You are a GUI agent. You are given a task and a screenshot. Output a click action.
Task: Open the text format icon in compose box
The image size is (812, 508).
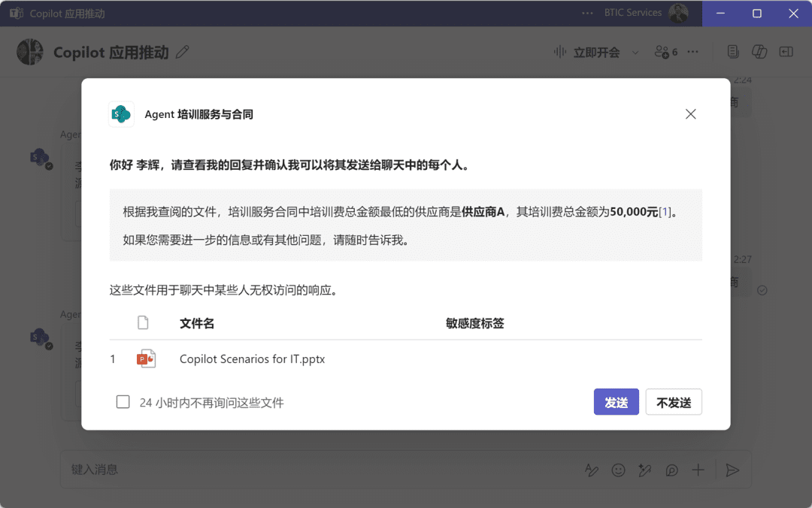point(592,470)
